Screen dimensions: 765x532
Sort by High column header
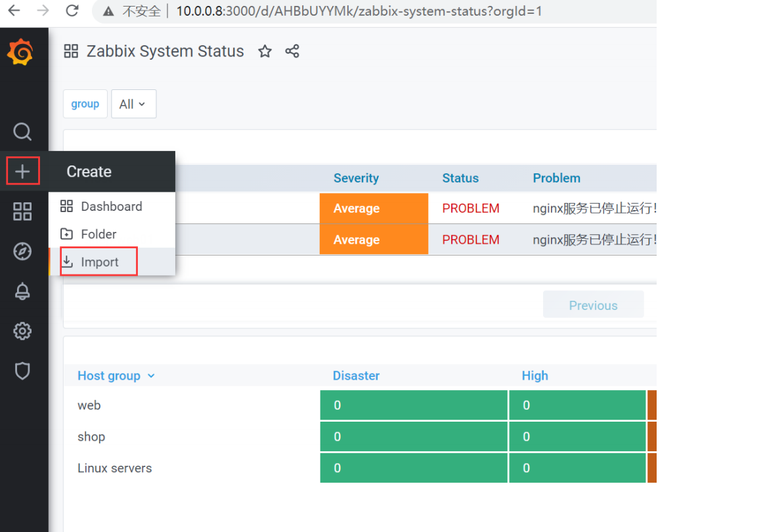click(x=535, y=376)
